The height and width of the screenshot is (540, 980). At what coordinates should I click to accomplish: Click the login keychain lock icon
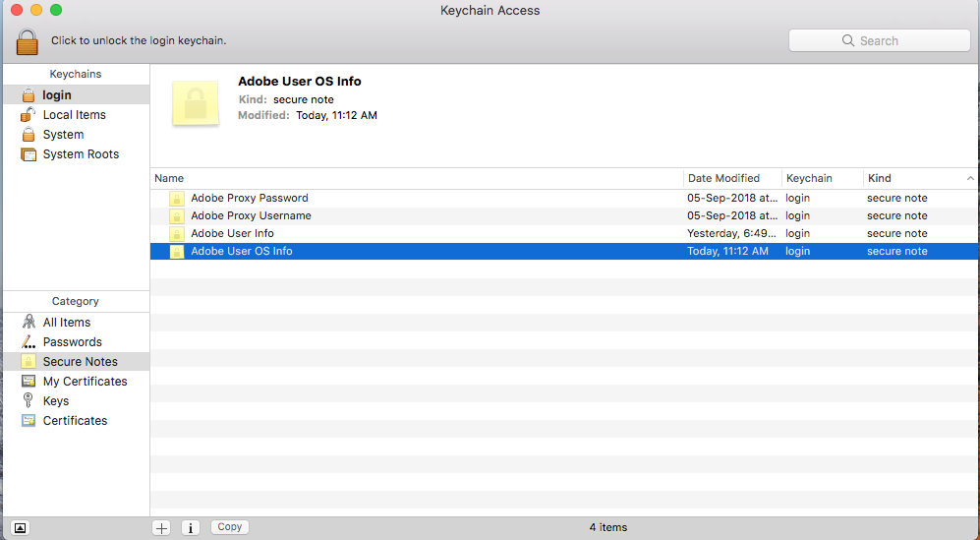[29, 95]
